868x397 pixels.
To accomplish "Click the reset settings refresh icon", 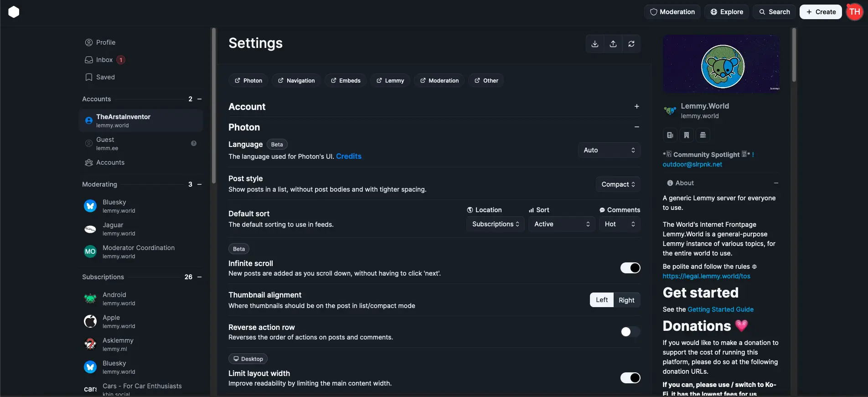I will click(631, 44).
